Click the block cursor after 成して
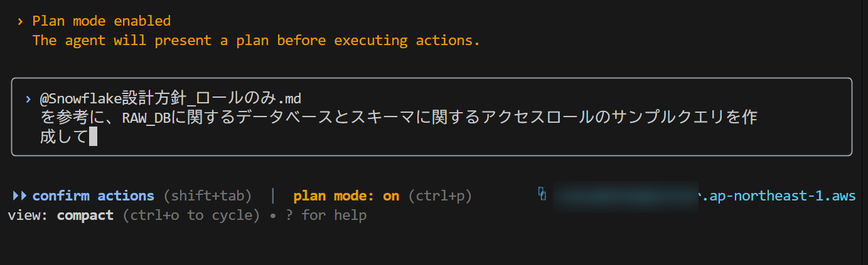The image size is (868, 265). tap(93, 137)
